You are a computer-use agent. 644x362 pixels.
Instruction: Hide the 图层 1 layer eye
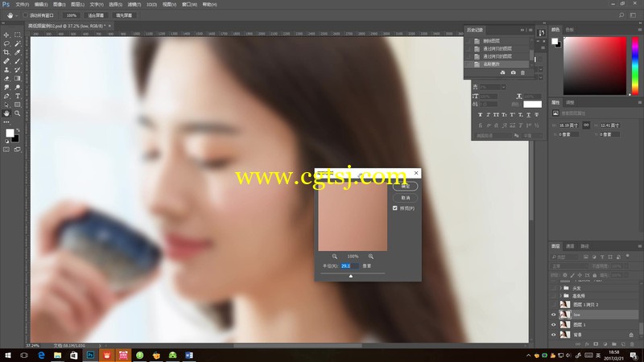(x=553, y=325)
